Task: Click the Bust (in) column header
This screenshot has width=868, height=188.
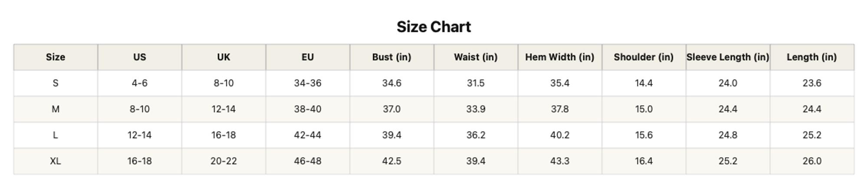Action: click(x=391, y=57)
